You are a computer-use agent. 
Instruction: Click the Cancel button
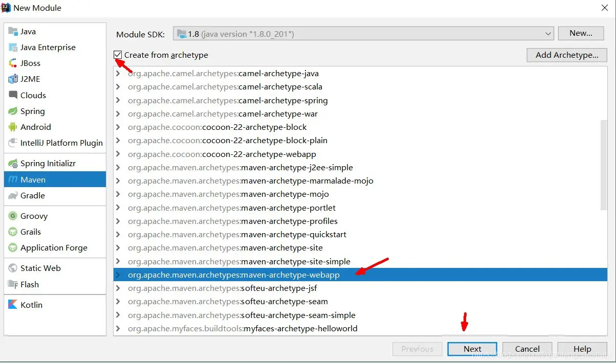click(527, 349)
